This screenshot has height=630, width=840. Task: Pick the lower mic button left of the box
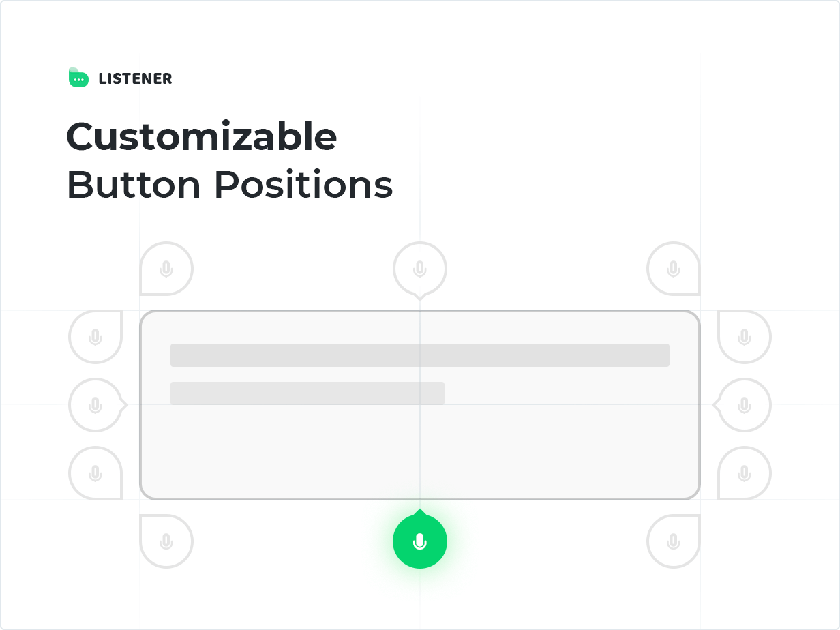pos(95,473)
